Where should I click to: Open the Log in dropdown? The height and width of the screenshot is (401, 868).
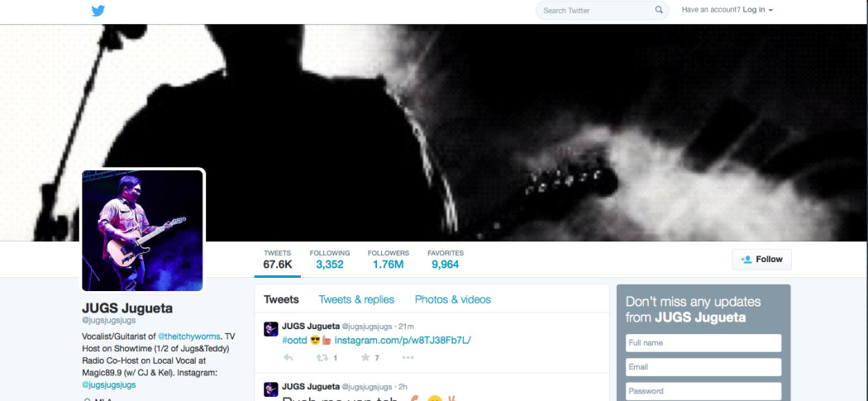[758, 9]
